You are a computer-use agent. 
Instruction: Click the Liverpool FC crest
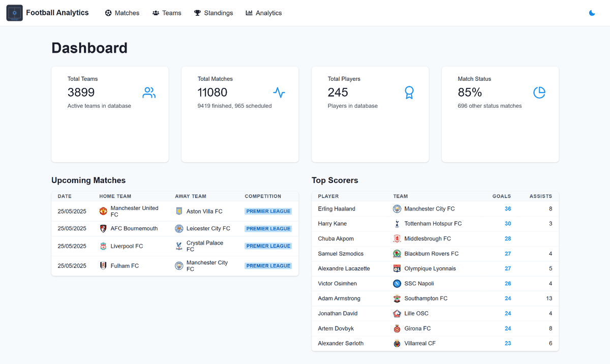[x=103, y=246]
